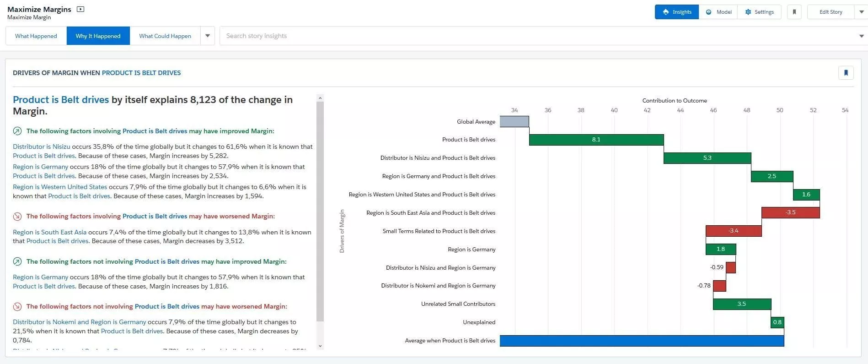Select the green 2.5 Region is Germany bar
The width and height of the screenshot is (868, 364).
point(772,176)
